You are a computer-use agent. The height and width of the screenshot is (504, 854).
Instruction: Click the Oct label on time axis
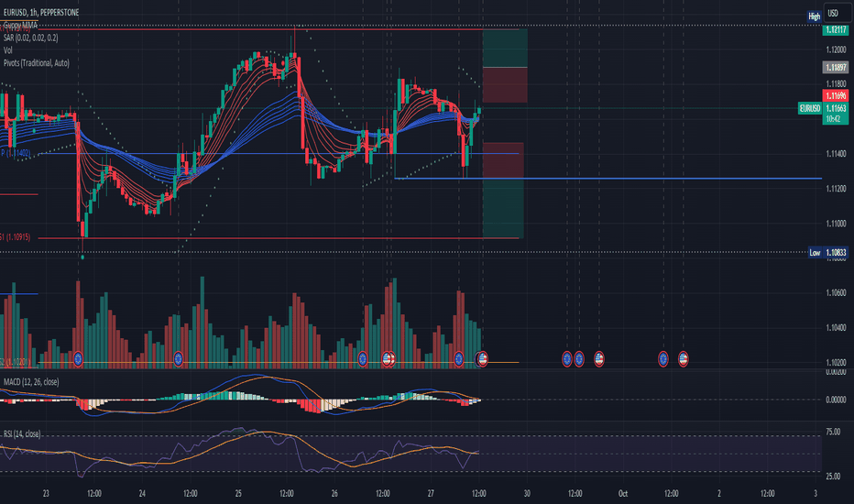(623, 494)
